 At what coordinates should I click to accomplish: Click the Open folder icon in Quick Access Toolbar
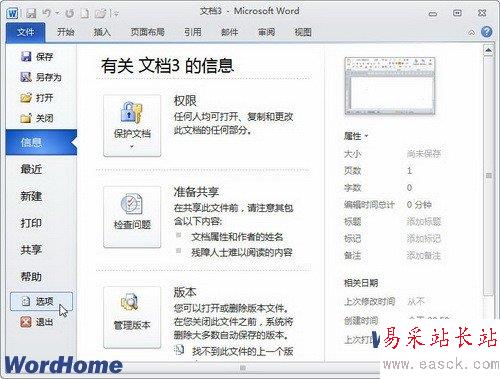[100, 14]
